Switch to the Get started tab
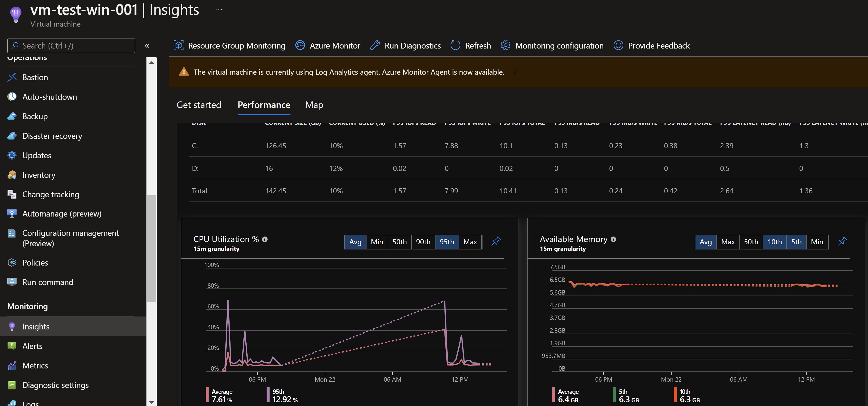The height and width of the screenshot is (406, 868). pyautogui.click(x=199, y=105)
